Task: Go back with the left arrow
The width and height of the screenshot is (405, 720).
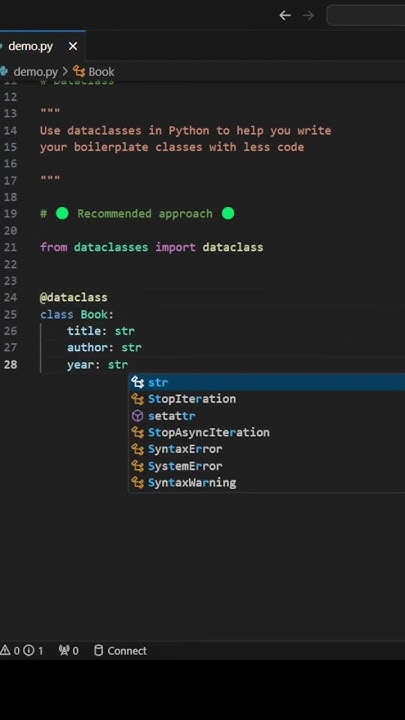Action: 285,16
